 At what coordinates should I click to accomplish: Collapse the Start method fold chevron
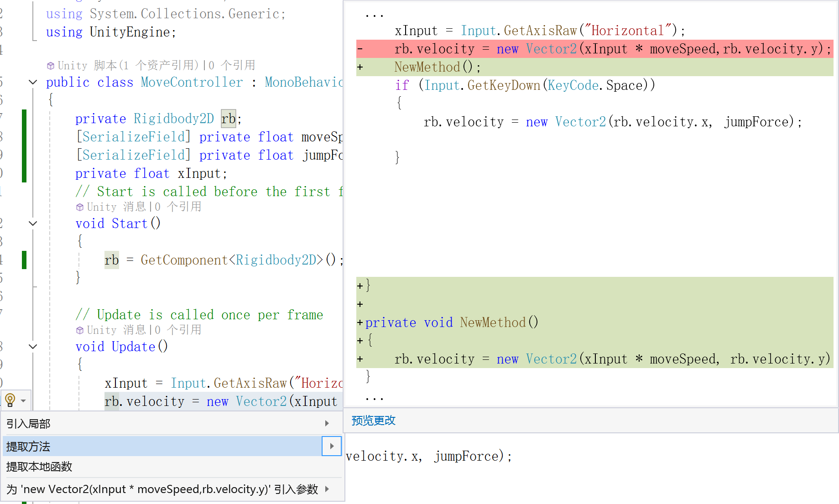coord(33,223)
